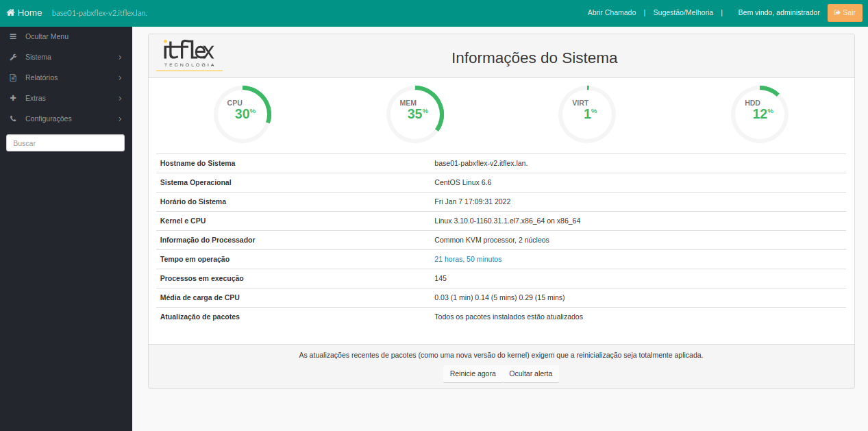Open the Extras menu item
This screenshot has width=868, height=431.
66,98
